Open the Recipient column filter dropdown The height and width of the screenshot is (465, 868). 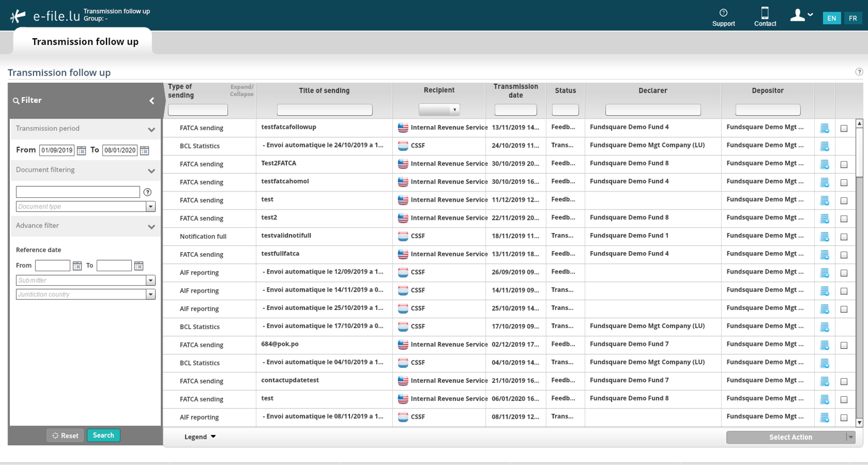point(439,109)
